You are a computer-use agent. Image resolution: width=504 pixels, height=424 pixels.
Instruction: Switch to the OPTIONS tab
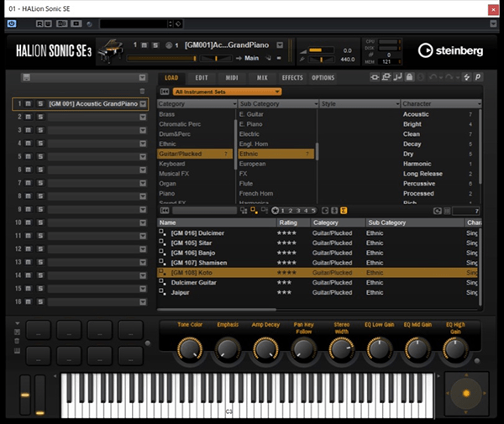[x=323, y=78]
